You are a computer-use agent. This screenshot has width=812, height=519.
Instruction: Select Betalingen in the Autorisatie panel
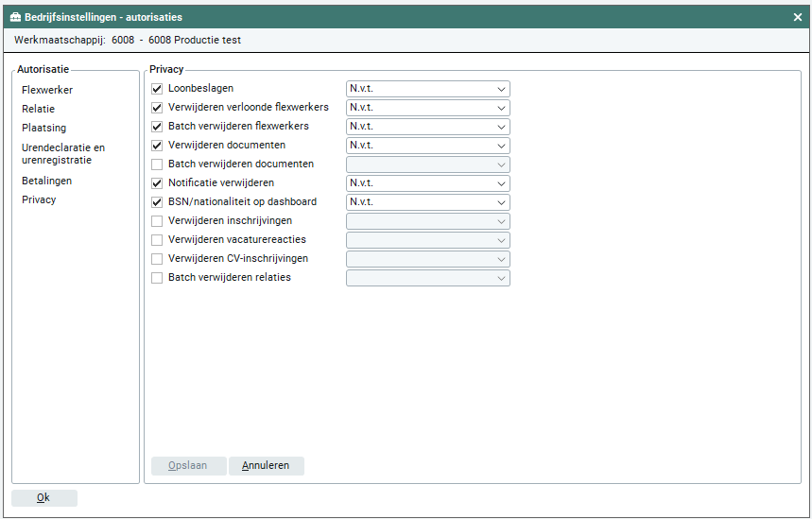tap(46, 181)
